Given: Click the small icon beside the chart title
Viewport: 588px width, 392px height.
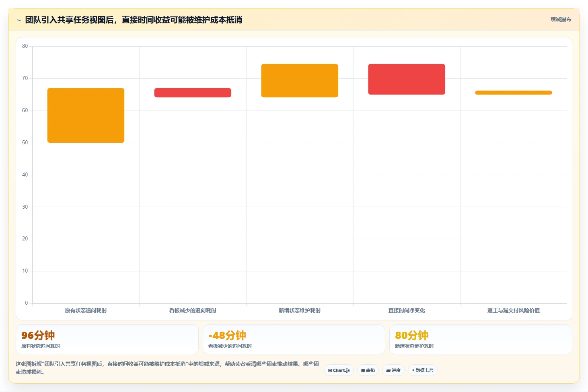Looking at the screenshot, I should click(x=19, y=20).
